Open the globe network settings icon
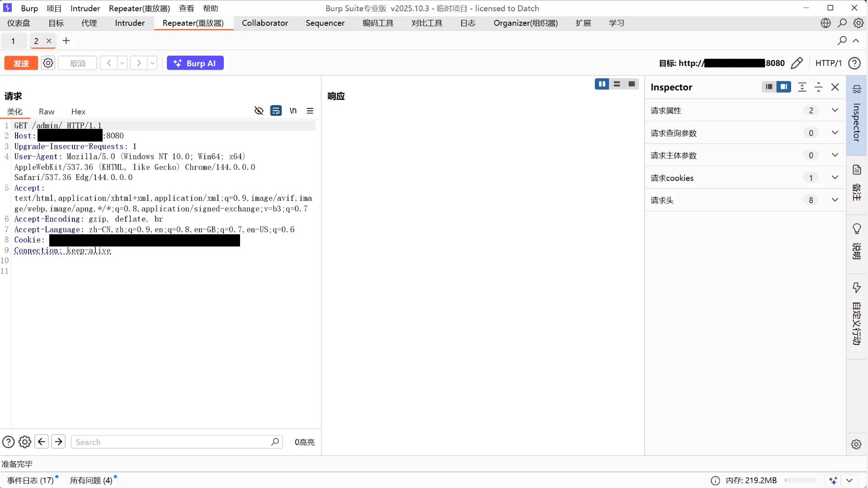868x488 pixels. point(826,23)
